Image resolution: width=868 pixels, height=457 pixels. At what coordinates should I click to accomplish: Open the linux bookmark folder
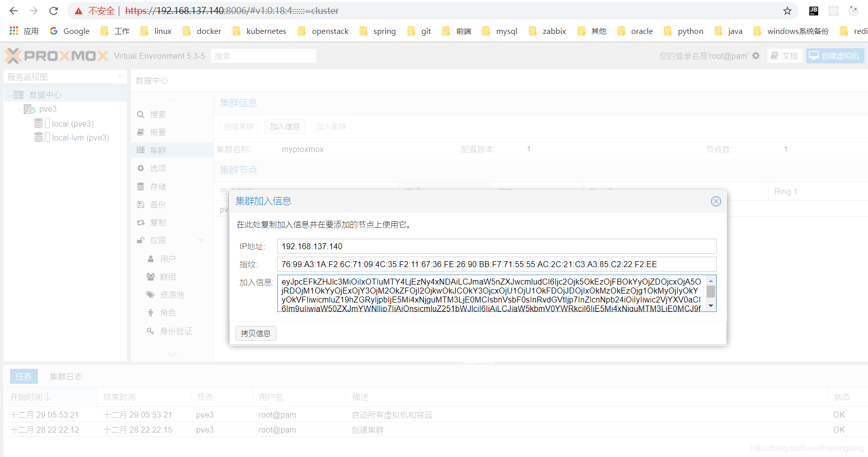(156, 31)
